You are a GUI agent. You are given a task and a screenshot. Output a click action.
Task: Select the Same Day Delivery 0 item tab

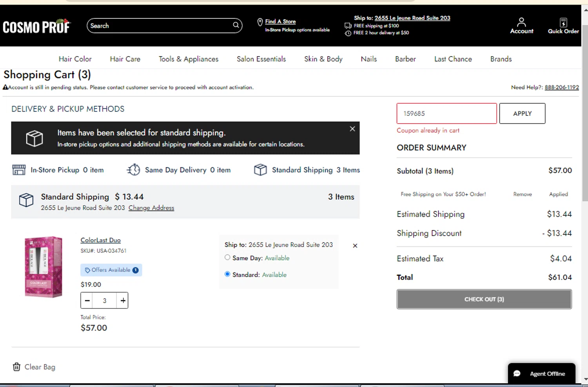(x=179, y=170)
